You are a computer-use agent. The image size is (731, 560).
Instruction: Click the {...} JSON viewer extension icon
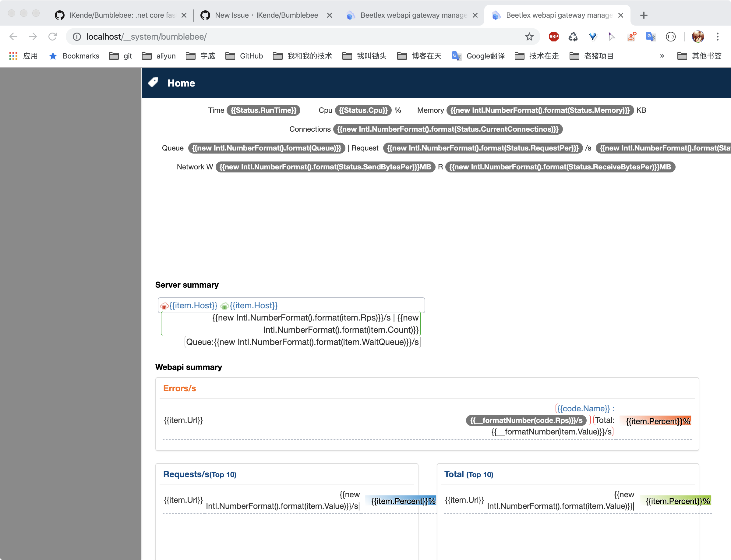(x=670, y=37)
